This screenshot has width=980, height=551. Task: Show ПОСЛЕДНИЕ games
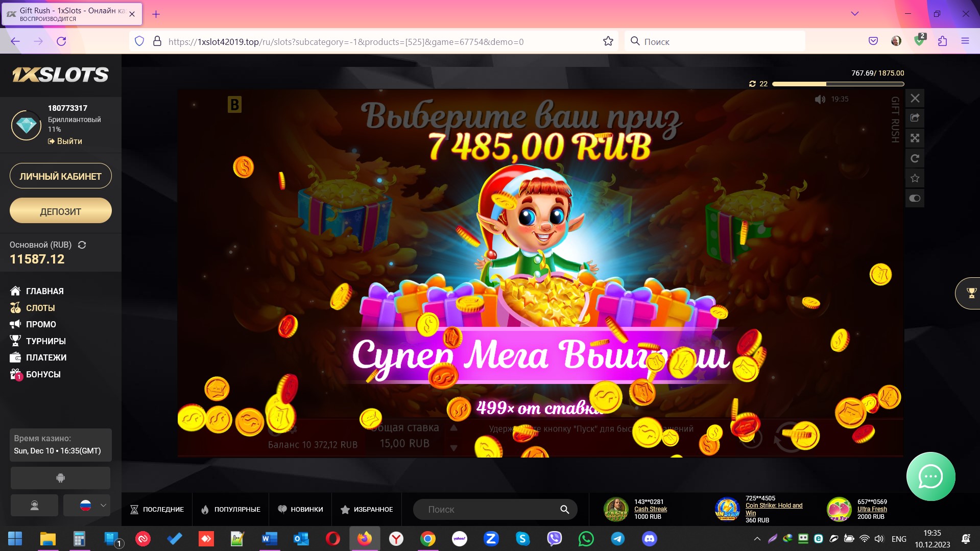[x=157, y=510]
